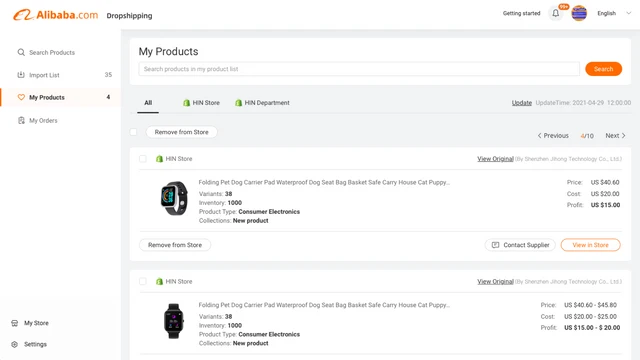
Task: Click the Getting started link
Action: coord(521,13)
